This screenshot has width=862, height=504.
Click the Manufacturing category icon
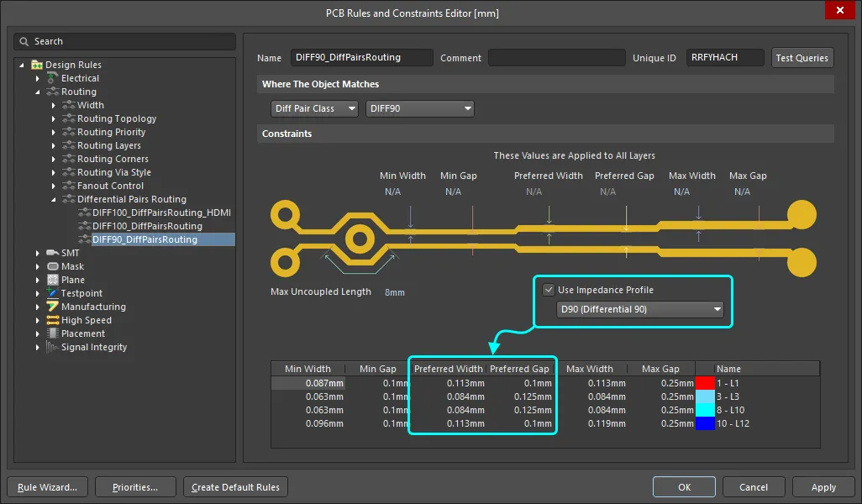tap(53, 307)
